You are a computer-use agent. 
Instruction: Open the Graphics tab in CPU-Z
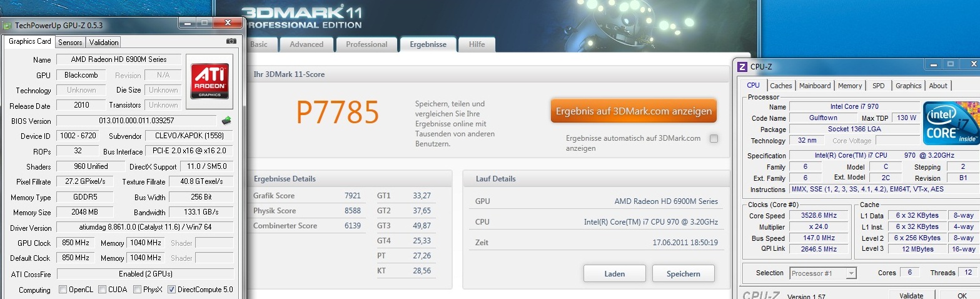coord(908,86)
